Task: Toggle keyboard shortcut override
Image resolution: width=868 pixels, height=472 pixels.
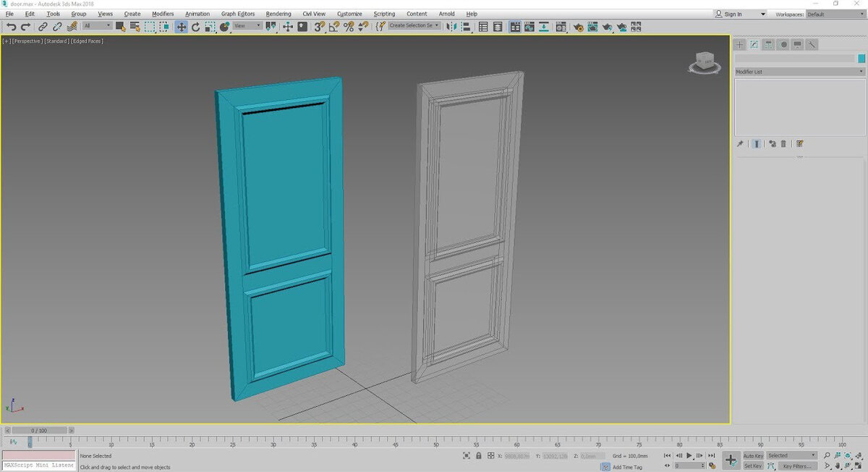Action: (x=302, y=26)
